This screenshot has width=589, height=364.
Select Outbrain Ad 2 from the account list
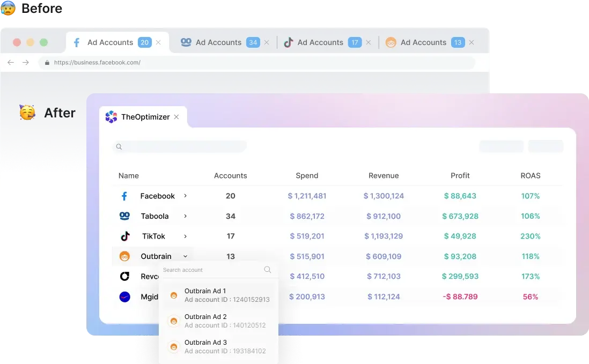coord(219,321)
